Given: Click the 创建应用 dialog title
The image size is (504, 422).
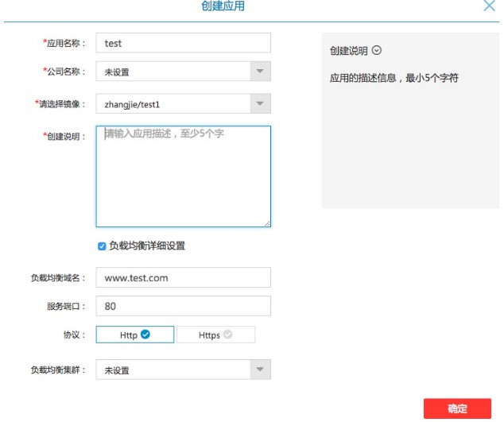Looking at the screenshot, I should point(223,6).
